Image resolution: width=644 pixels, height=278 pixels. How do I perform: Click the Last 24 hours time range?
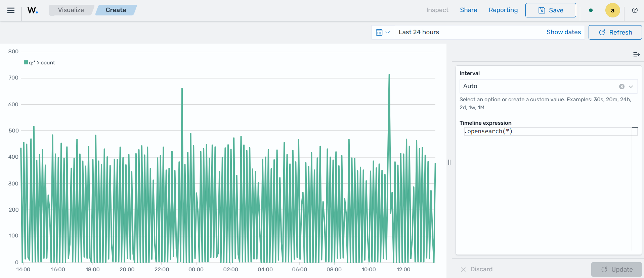419,32
